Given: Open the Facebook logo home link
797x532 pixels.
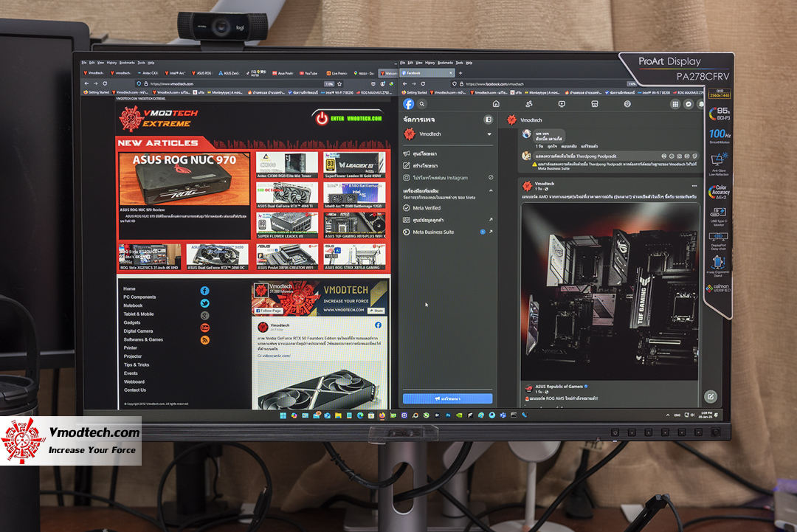Looking at the screenshot, I should (x=409, y=104).
